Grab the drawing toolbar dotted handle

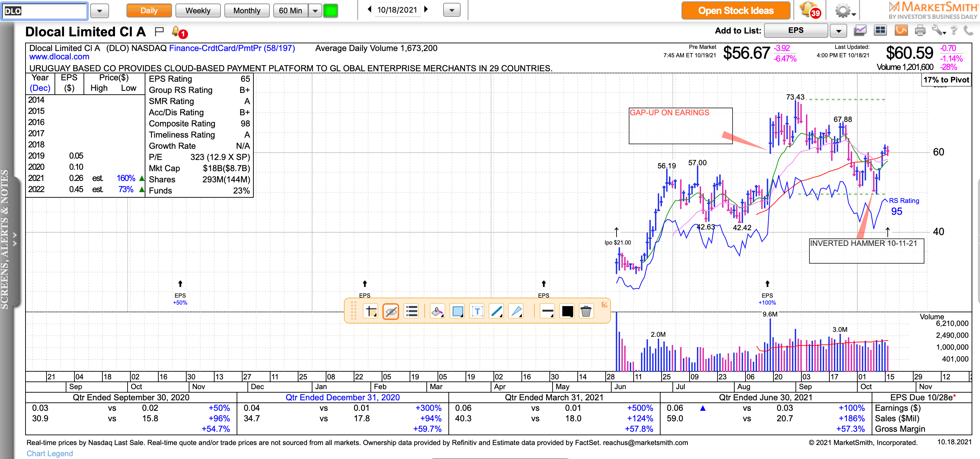click(x=353, y=311)
